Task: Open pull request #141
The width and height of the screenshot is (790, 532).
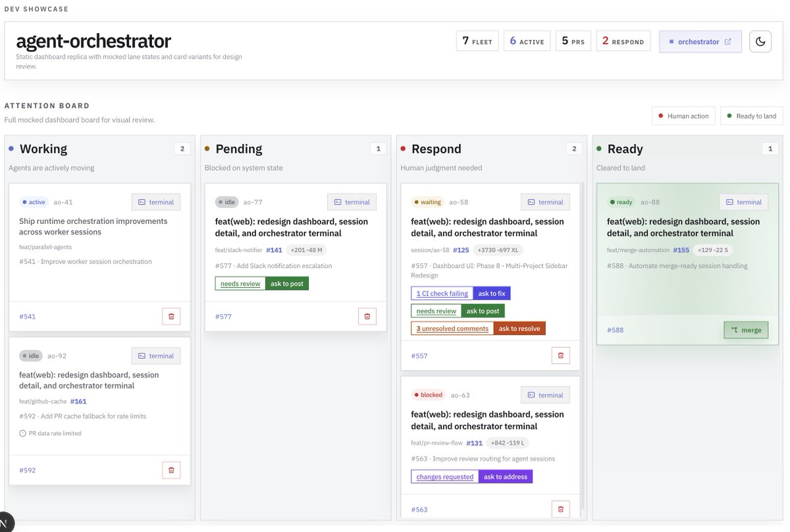Action: tap(274, 250)
